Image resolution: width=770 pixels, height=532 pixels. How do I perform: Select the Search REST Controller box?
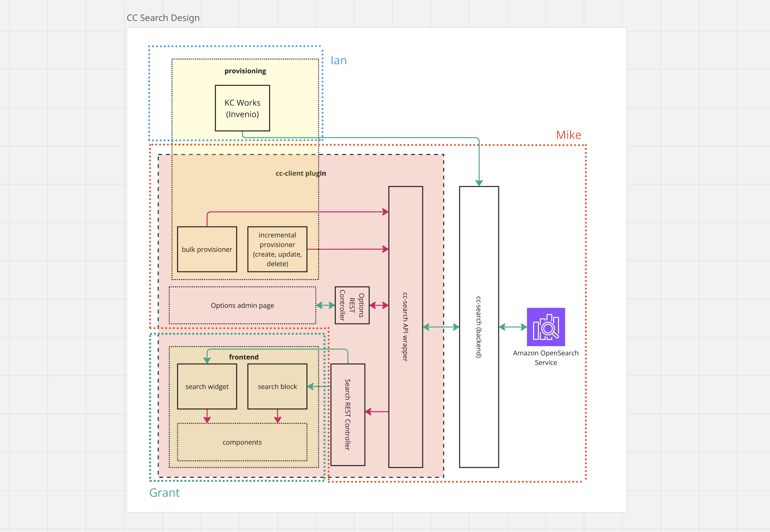348,414
